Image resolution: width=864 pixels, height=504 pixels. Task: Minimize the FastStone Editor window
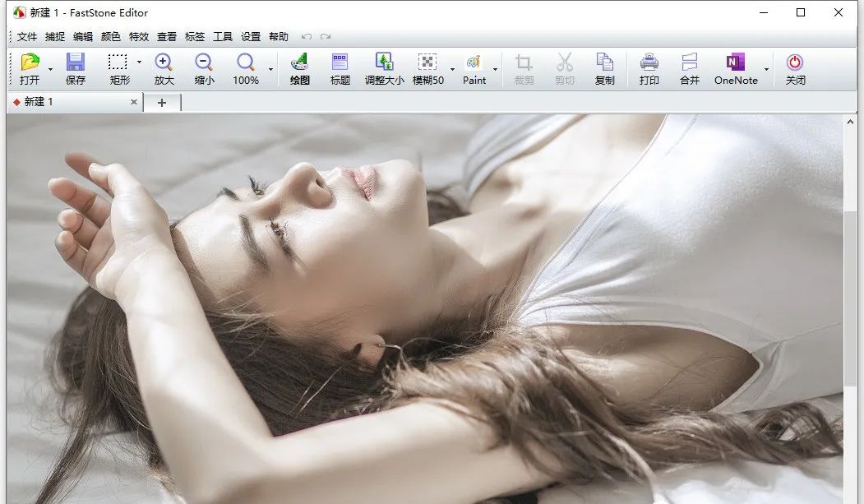pos(764,12)
